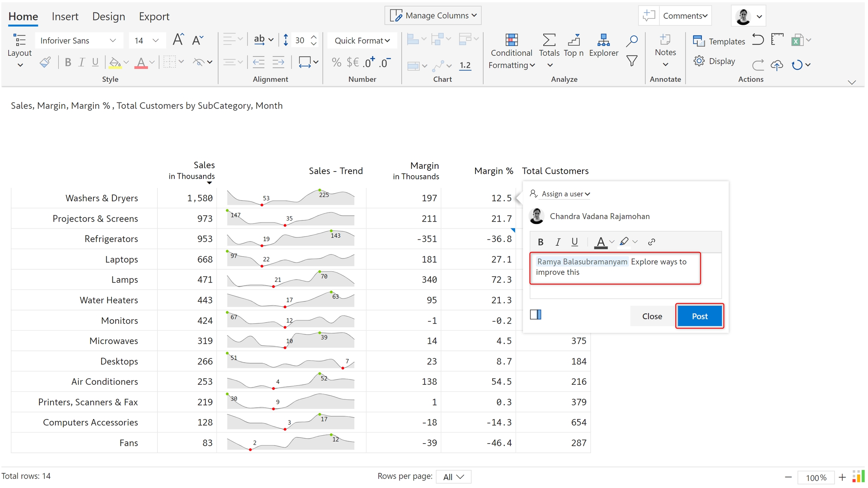Click the Close button in comment box
Image resolution: width=868 pixels, height=488 pixels.
pyautogui.click(x=652, y=316)
